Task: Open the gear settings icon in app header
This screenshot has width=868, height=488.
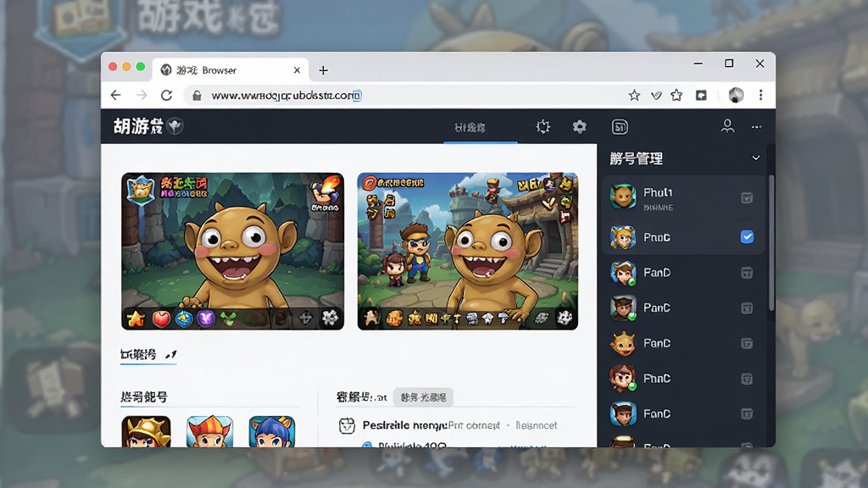Action: coord(579,127)
